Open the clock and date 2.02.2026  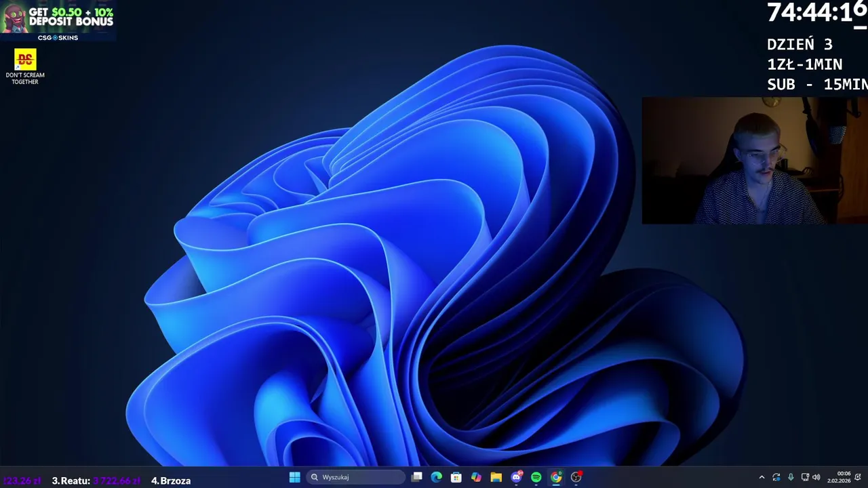coord(839,477)
